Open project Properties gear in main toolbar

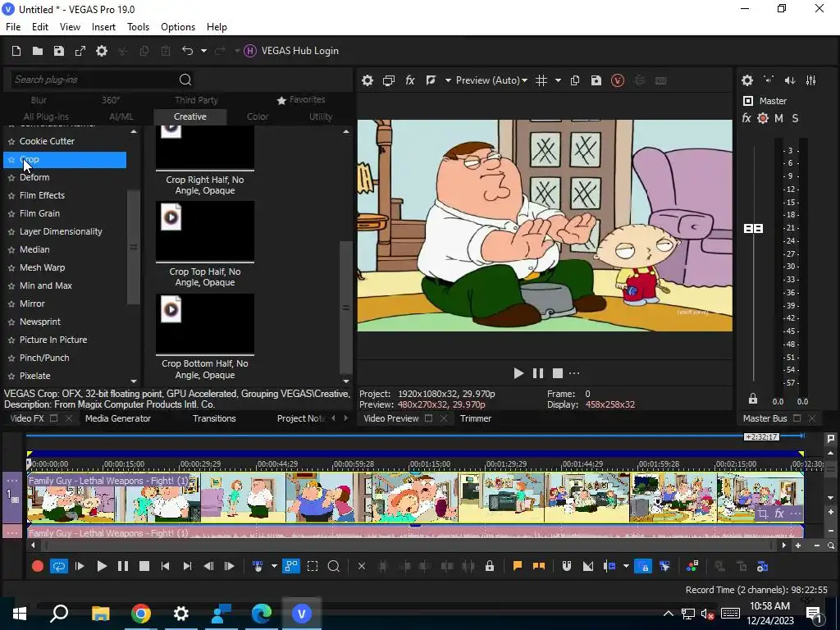click(101, 51)
